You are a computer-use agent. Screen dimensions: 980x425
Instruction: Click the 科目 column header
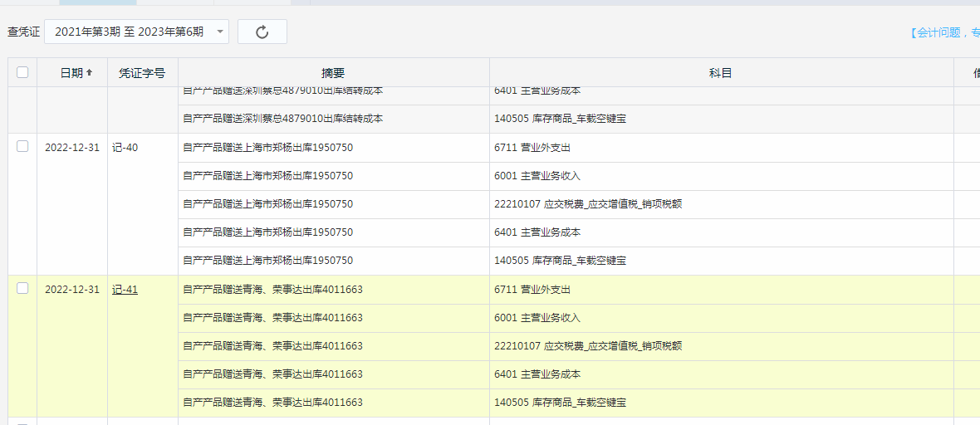click(720, 73)
